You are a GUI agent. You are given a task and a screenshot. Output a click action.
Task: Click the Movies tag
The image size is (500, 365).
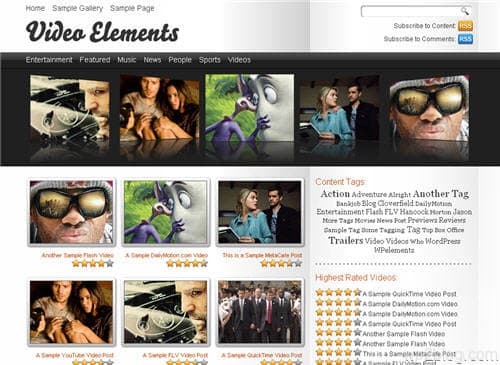coord(364,221)
